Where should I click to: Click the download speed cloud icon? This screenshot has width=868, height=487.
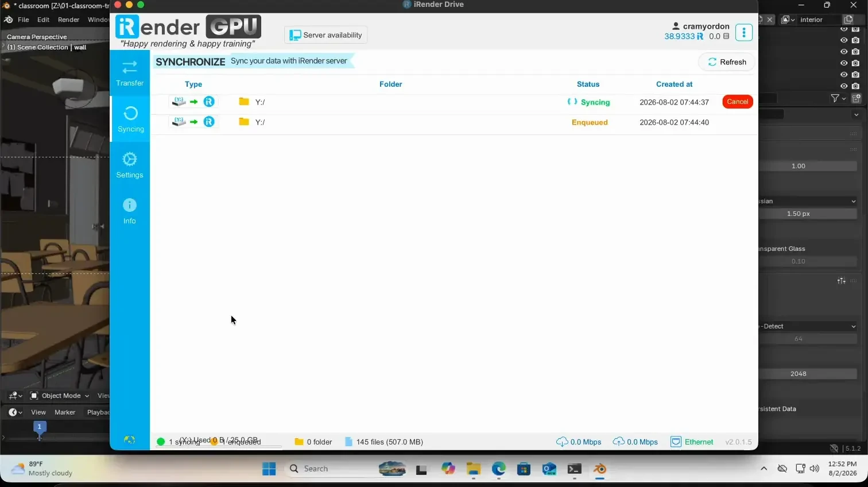click(562, 442)
